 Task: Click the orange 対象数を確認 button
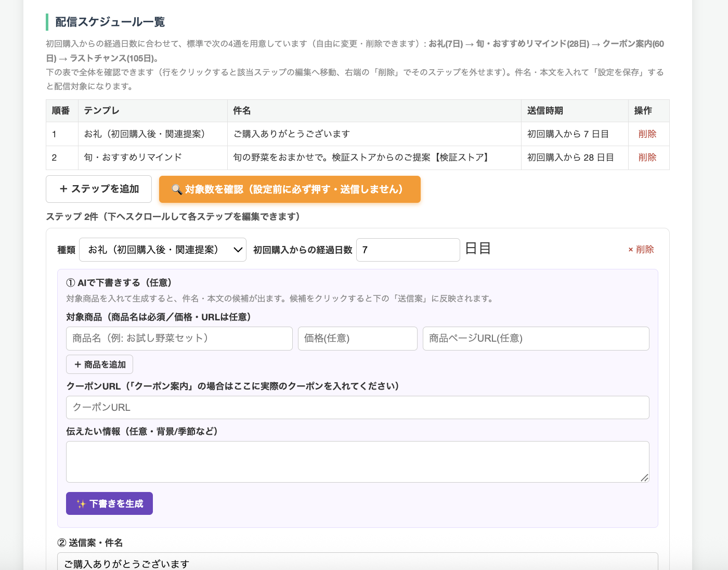click(290, 189)
